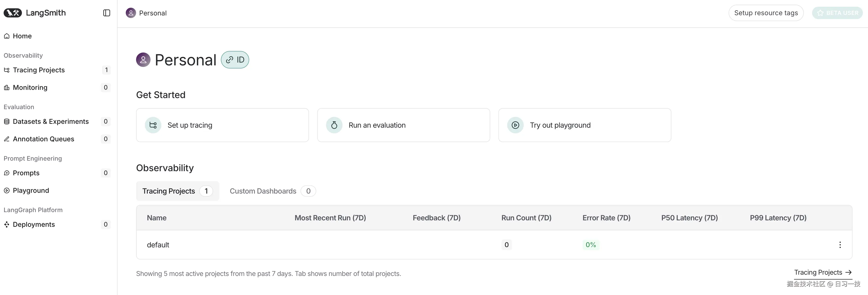The height and width of the screenshot is (295, 868).
Task: Select the Tracing Projects tab
Action: tap(178, 191)
